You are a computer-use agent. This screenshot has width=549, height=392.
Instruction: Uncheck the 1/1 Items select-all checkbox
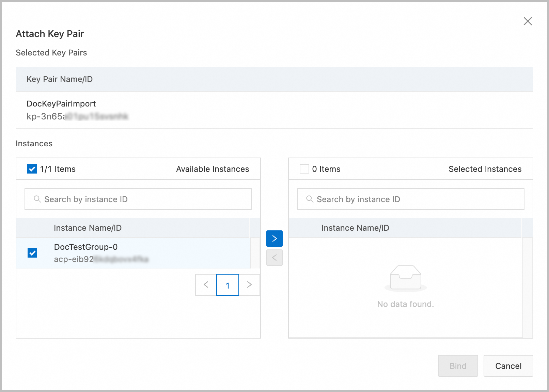(x=32, y=169)
